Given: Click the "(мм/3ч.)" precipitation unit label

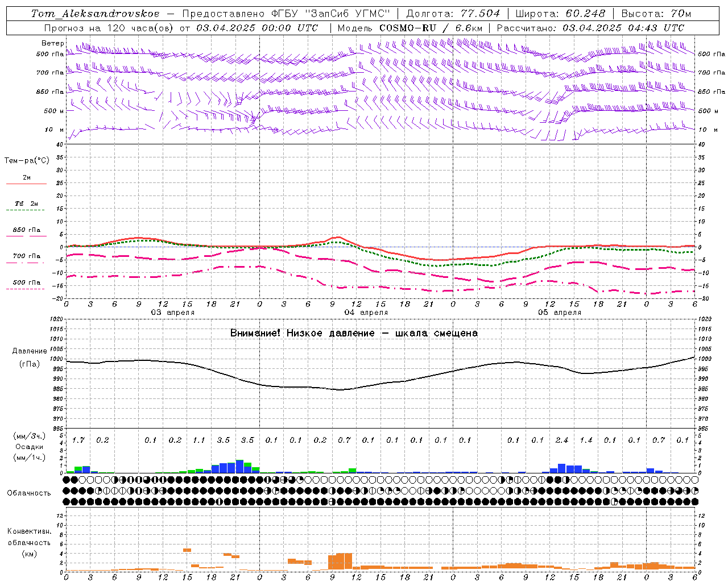Looking at the screenshot, I should pos(30,436).
